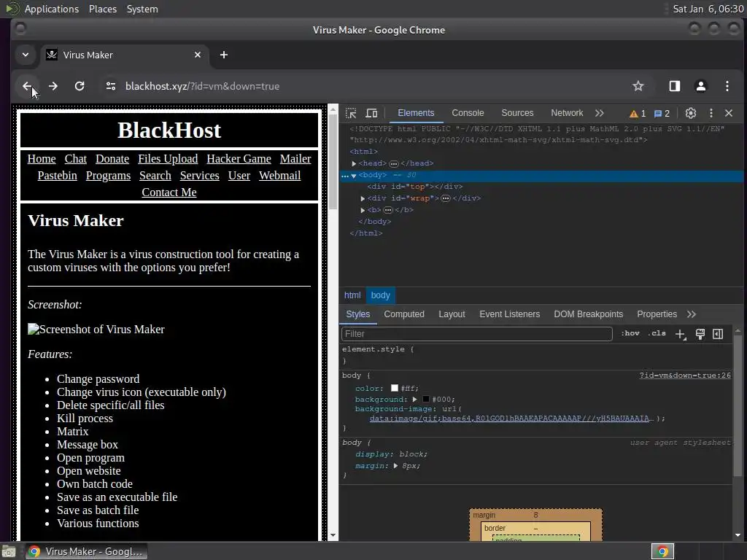
Task: Expand the b element node
Action: click(x=363, y=210)
